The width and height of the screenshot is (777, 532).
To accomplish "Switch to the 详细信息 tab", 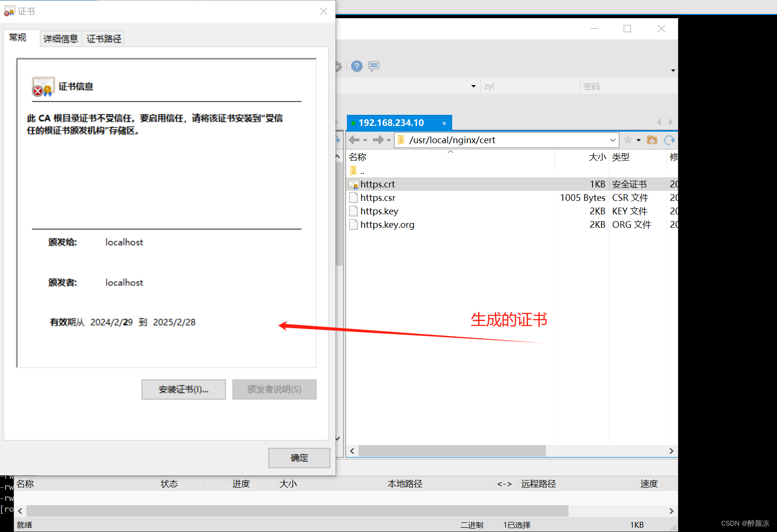I will (61, 39).
